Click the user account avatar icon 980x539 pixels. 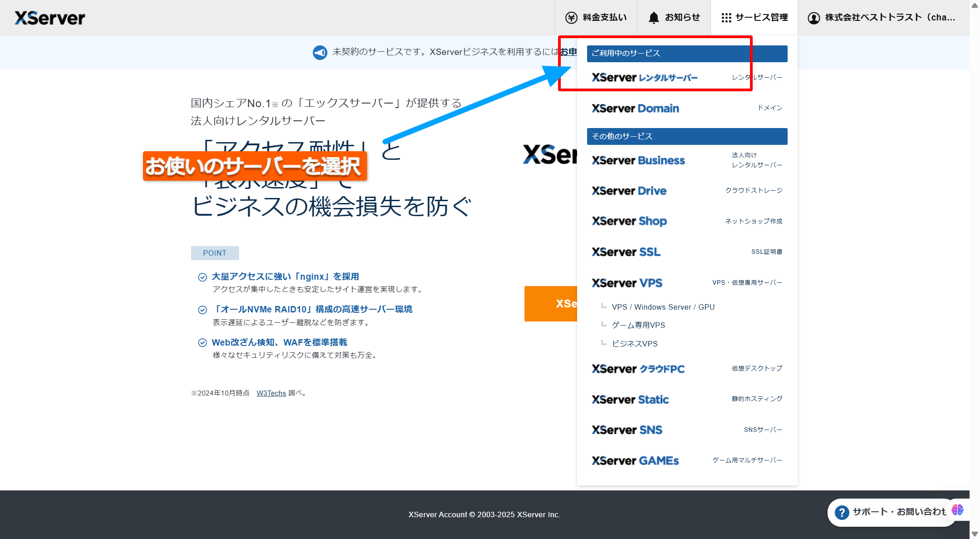click(x=814, y=18)
